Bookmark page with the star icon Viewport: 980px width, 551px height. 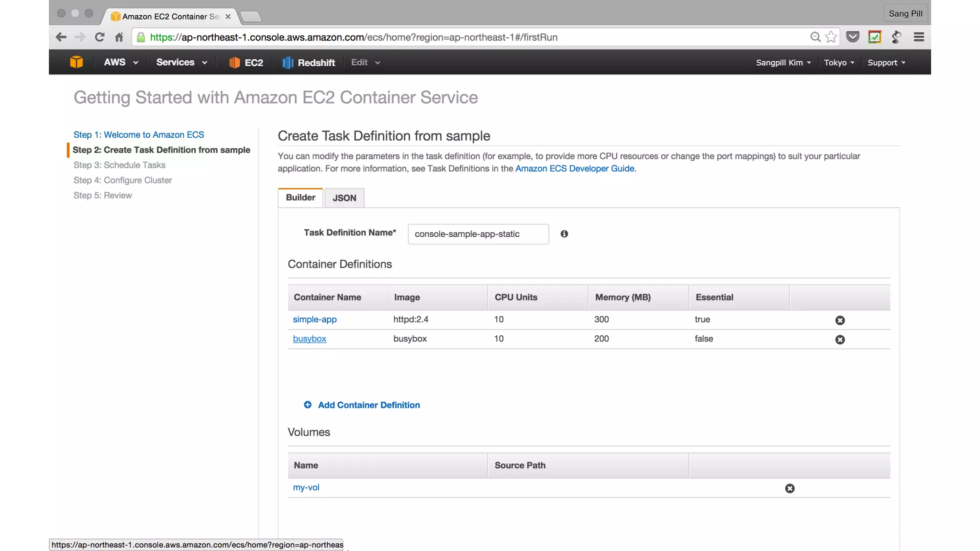coord(831,37)
